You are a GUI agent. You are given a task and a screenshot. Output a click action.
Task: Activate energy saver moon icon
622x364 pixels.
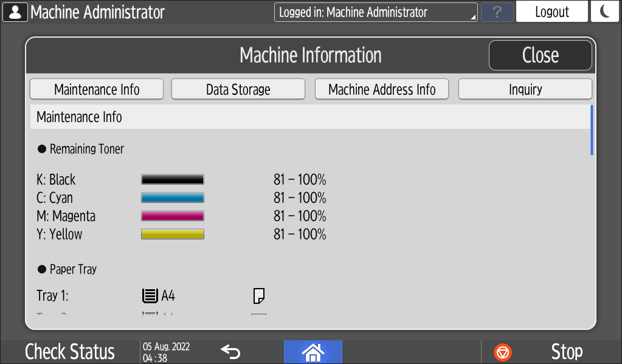coord(604,12)
